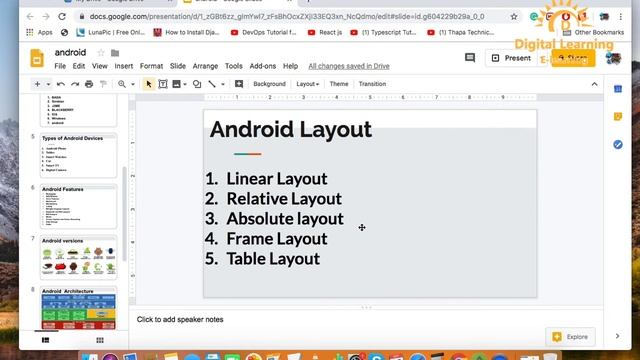This screenshot has width=640, height=360.
Task: Open the File menu
Action: tap(60, 66)
